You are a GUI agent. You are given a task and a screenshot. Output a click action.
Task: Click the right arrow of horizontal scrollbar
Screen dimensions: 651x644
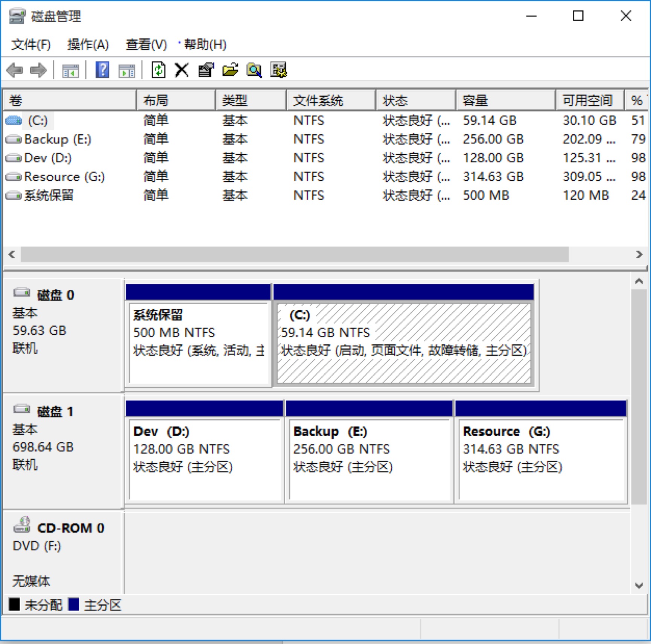tap(639, 254)
